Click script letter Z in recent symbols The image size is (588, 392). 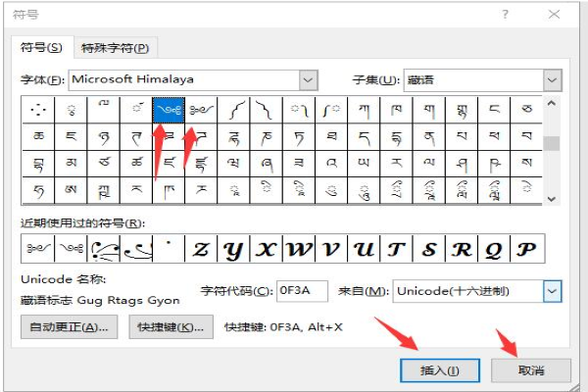(201, 249)
